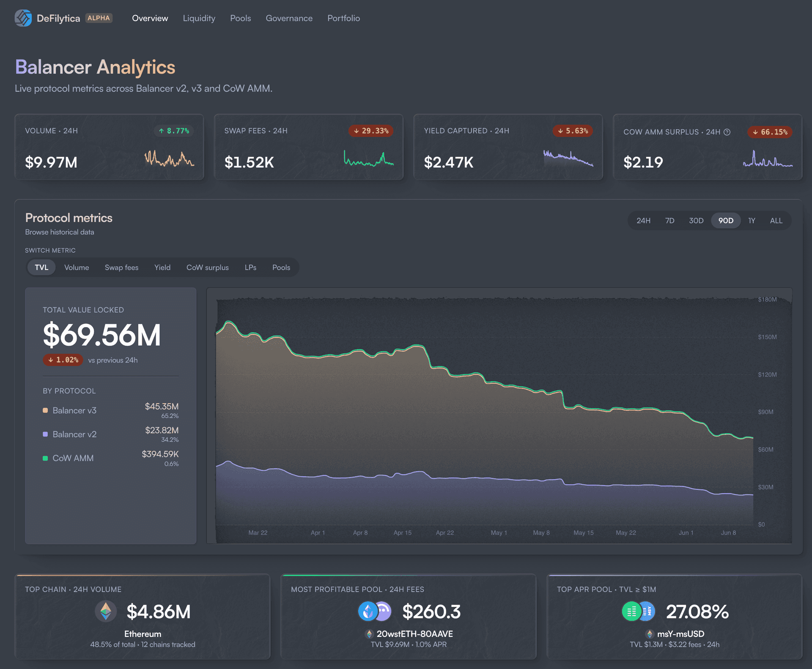Select the 24H time range
The height and width of the screenshot is (669, 812).
(644, 221)
